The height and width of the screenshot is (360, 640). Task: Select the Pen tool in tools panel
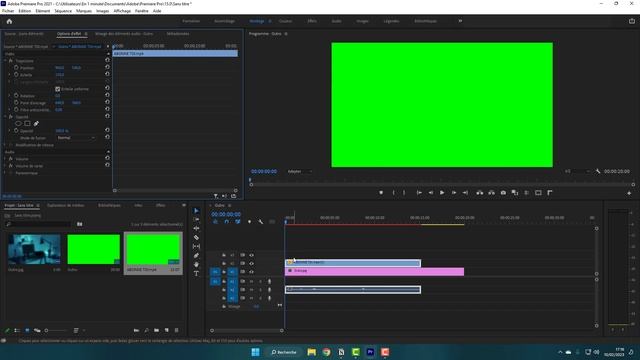[x=196, y=256]
